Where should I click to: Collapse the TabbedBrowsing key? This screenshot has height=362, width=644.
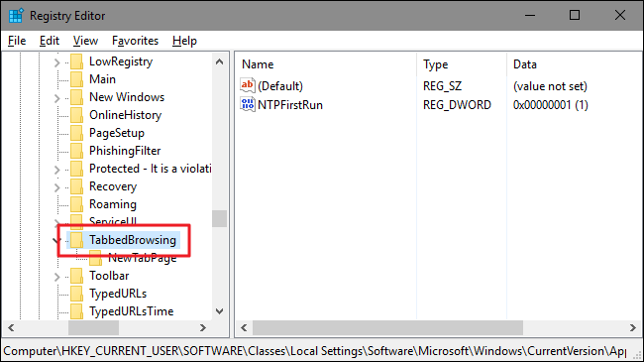pos(56,240)
